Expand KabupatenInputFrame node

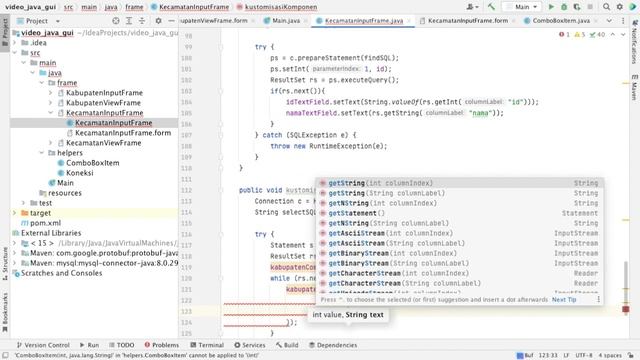[51, 93]
